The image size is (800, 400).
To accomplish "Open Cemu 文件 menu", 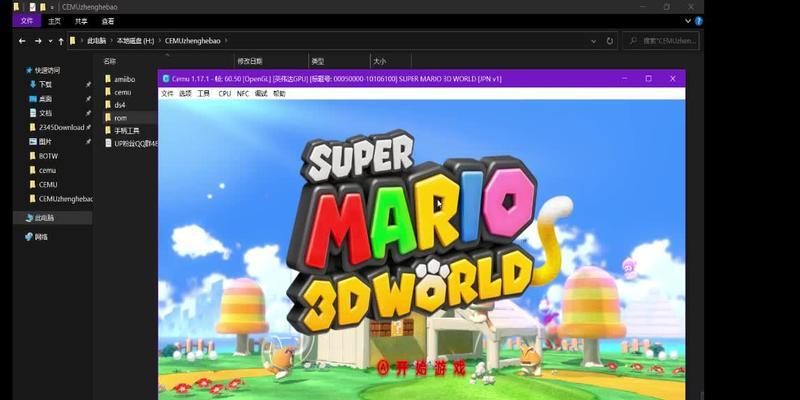I will pos(167,94).
